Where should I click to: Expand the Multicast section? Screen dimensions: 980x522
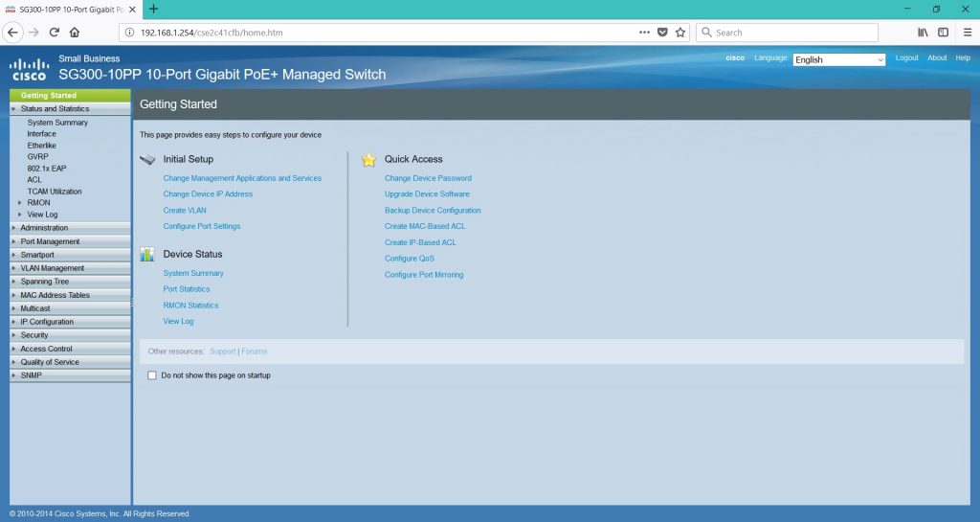click(x=70, y=308)
